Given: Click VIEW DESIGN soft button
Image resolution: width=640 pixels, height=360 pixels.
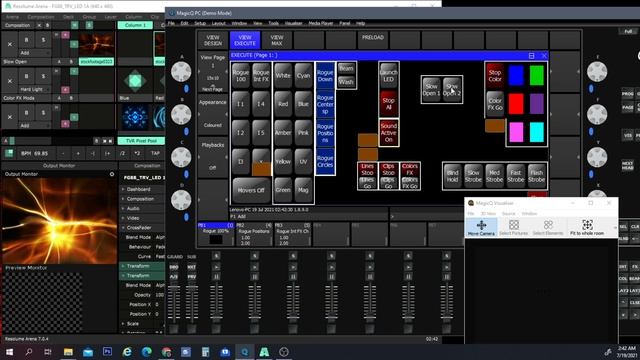Looking at the screenshot, I should [x=213, y=40].
